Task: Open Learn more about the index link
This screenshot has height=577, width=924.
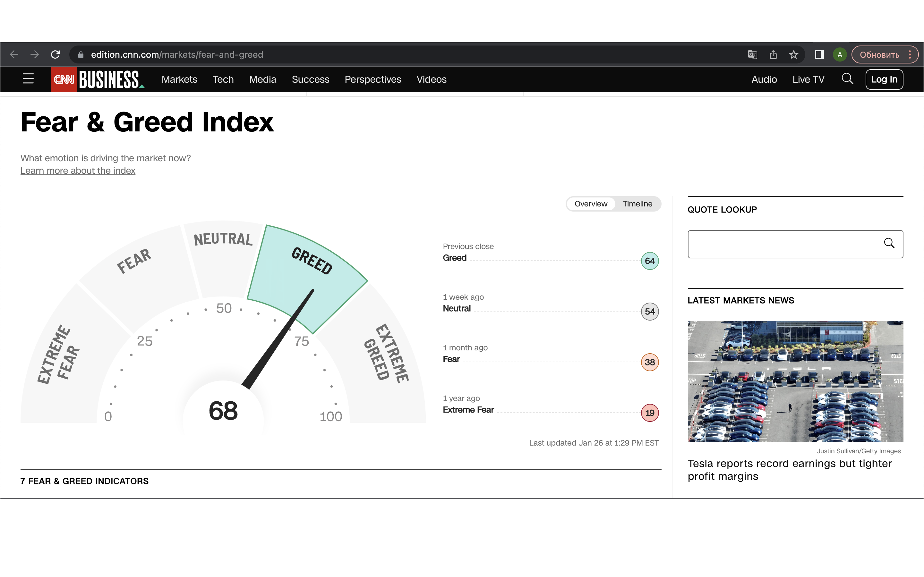Action: [x=78, y=171]
